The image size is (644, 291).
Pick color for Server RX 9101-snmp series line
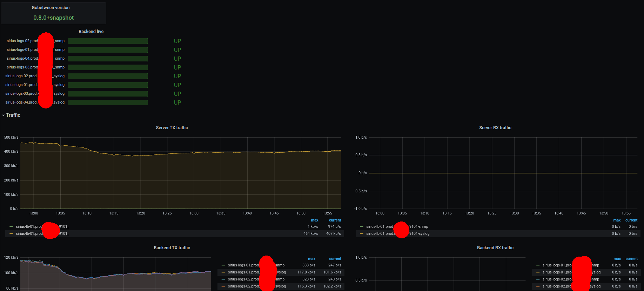pos(362,227)
